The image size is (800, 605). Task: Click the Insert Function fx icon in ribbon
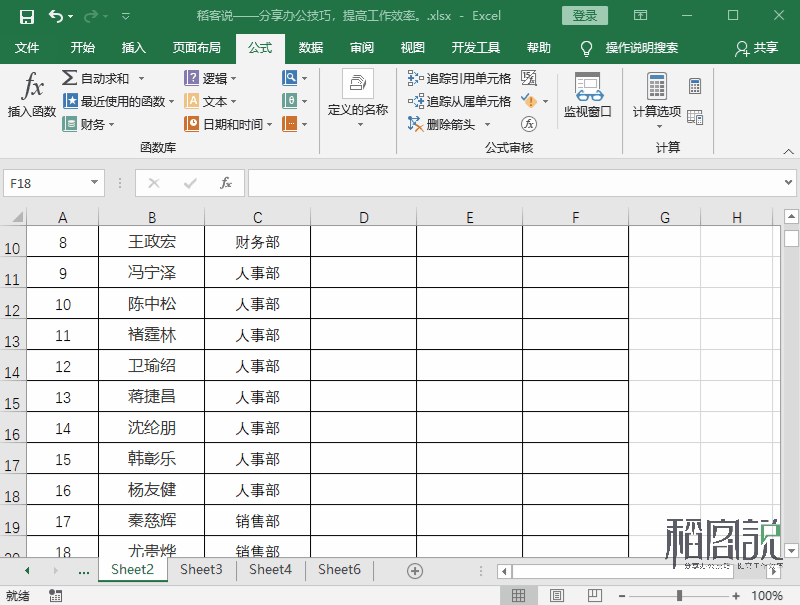[x=33, y=85]
